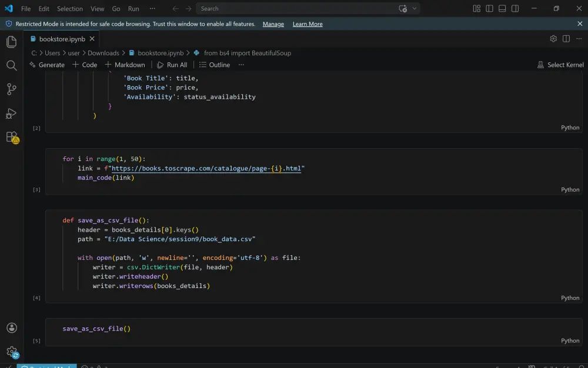Close the Restricted Mode banner
Screen dimensions: 588x368
coord(580,24)
